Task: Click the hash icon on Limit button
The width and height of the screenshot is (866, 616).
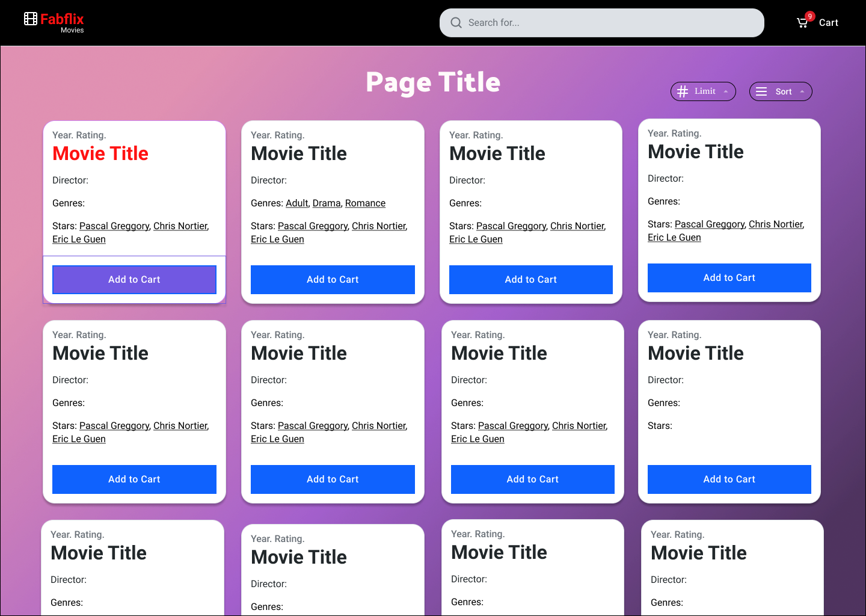Action: [683, 91]
